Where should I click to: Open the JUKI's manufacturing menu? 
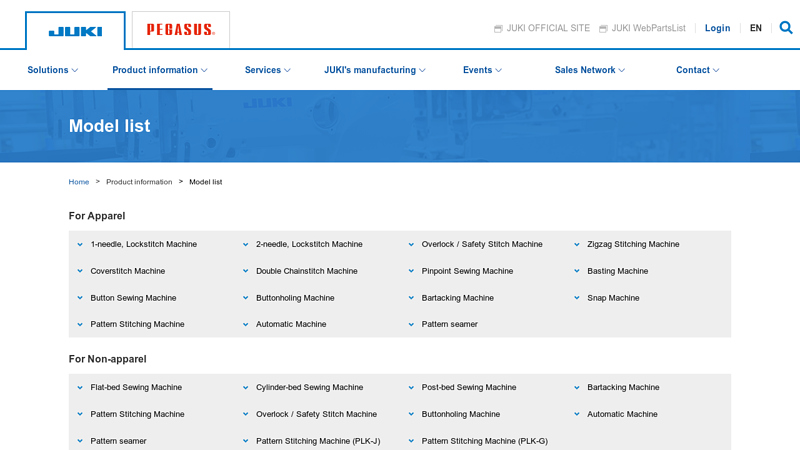click(x=375, y=70)
